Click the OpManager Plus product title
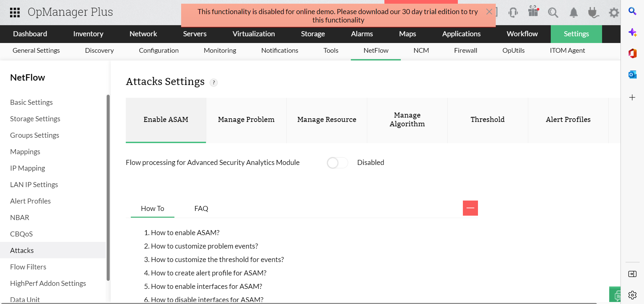The width and height of the screenshot is (644, 304). tap(70, 12)
